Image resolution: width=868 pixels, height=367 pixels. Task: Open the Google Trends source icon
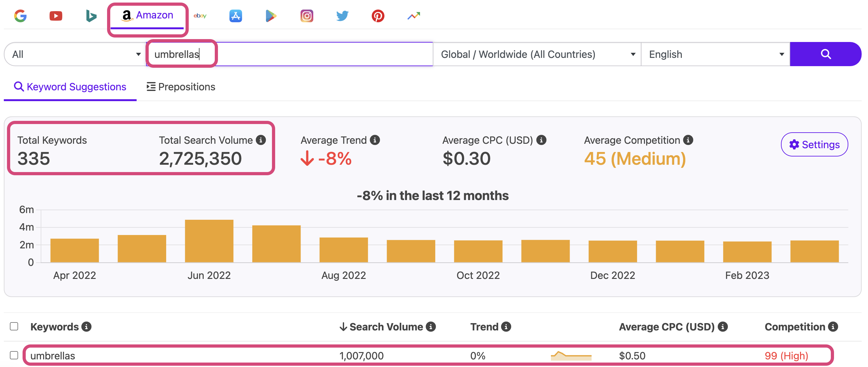point(413,16)
